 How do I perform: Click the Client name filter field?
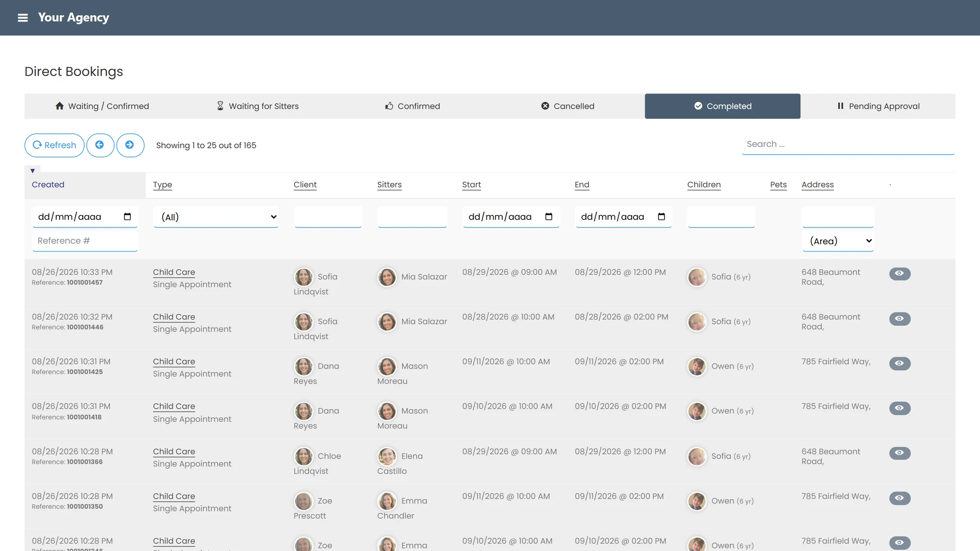328,217
